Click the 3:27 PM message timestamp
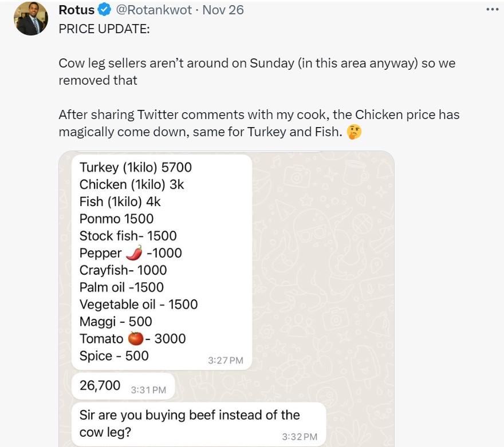 coord(225,360)
